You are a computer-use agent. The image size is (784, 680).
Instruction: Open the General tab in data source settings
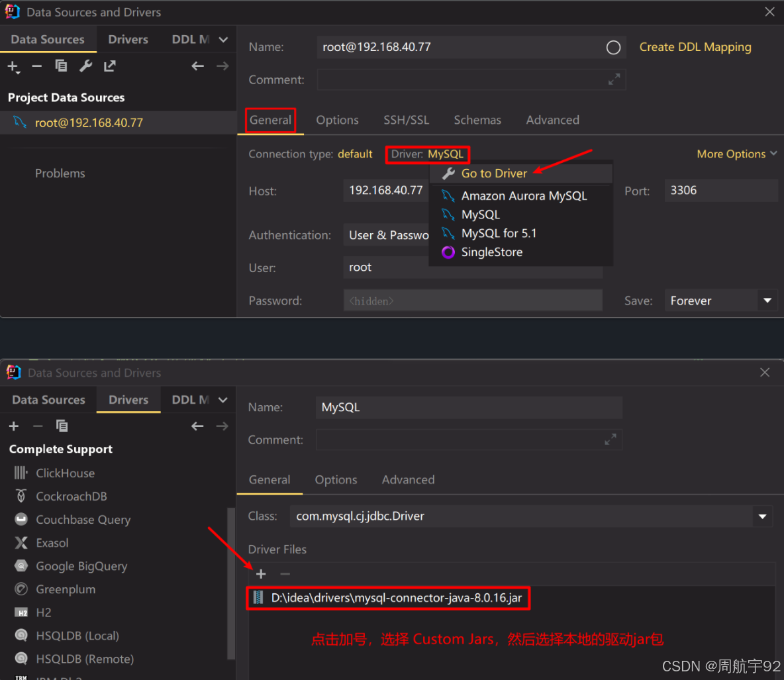(271, 120)
